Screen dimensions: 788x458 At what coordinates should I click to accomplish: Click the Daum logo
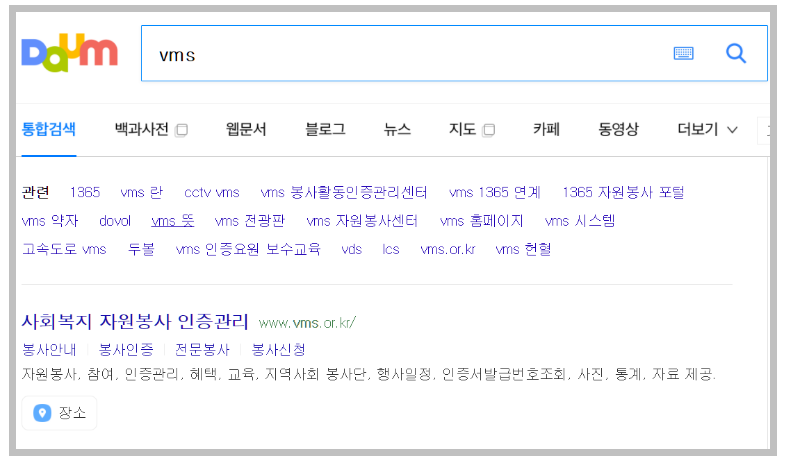pos(69,52)
